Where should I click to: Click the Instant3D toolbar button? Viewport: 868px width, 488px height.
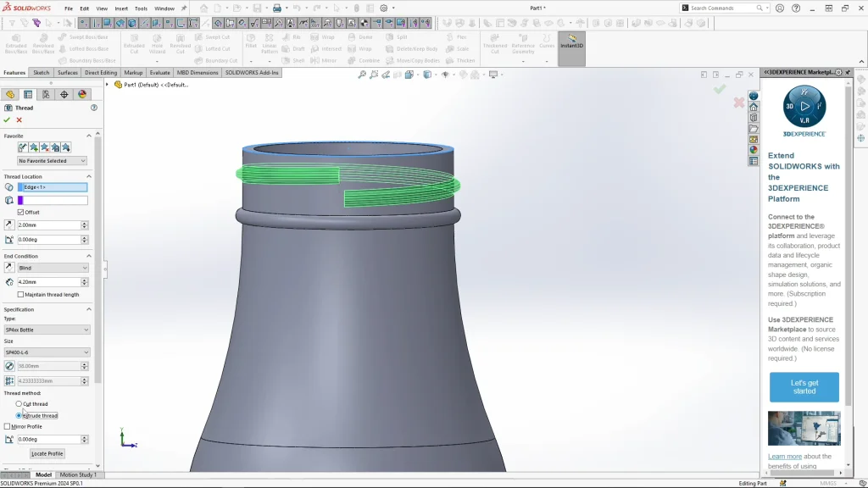pos(571,42)
